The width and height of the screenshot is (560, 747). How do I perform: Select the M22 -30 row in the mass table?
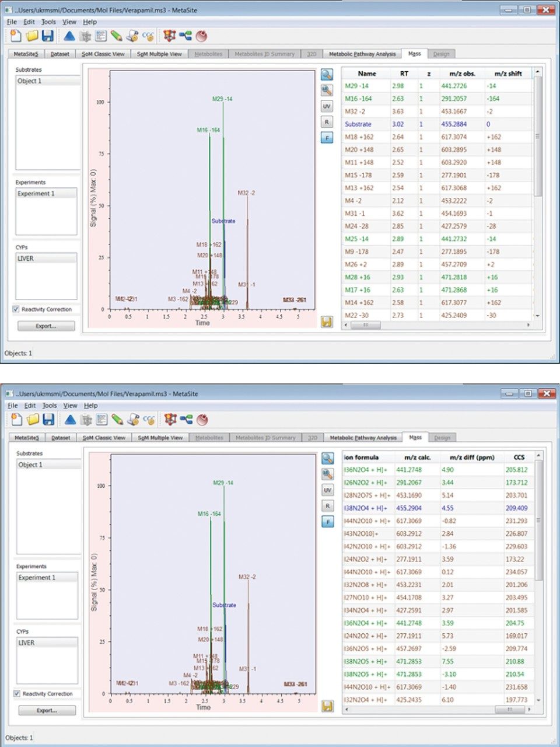(x=437, y=315)
